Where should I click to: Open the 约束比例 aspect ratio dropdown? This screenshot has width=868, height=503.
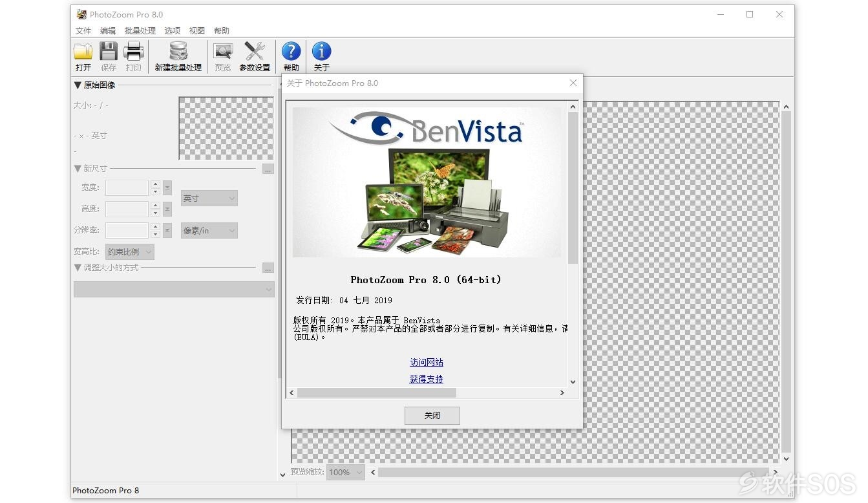click(130, 251)
